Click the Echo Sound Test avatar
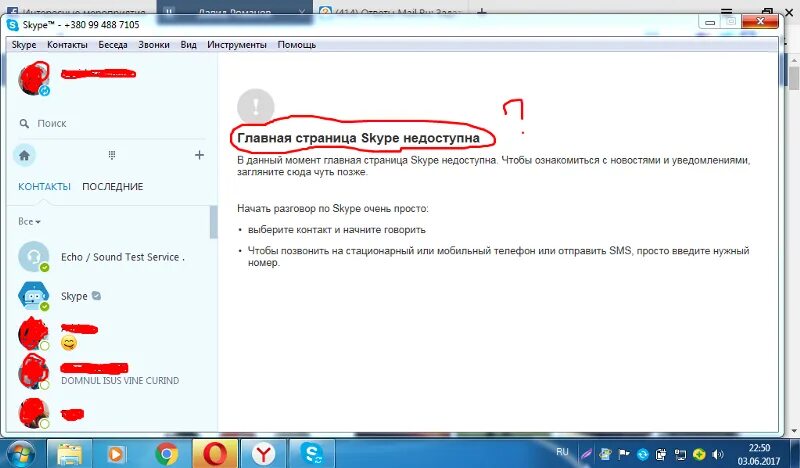Screen dimensions: 800x468 (x=34, y=256)
